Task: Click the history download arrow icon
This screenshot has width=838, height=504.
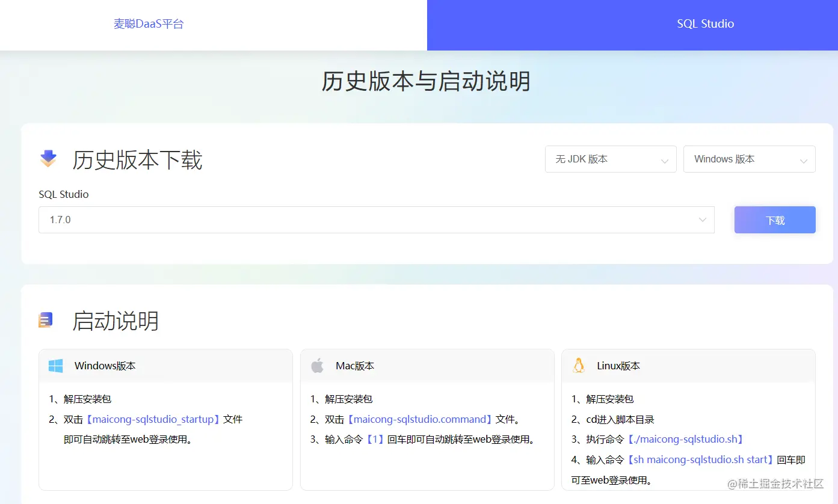Action: (x=48, y=159)
